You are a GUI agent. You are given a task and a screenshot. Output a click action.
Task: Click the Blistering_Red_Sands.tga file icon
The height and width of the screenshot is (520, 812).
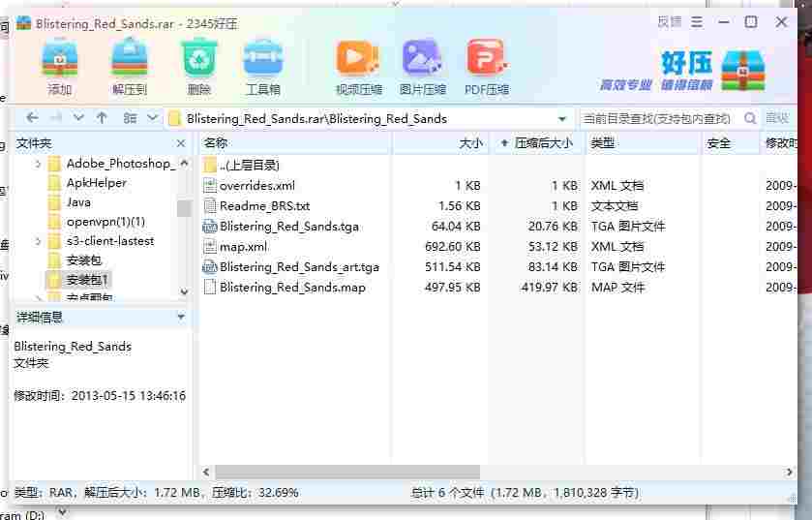click(x=210, y=227)
